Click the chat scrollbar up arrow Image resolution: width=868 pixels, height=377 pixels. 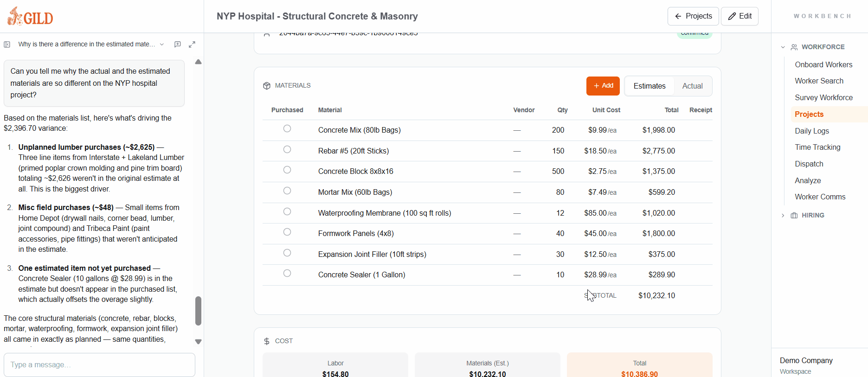tap(198, 62)
